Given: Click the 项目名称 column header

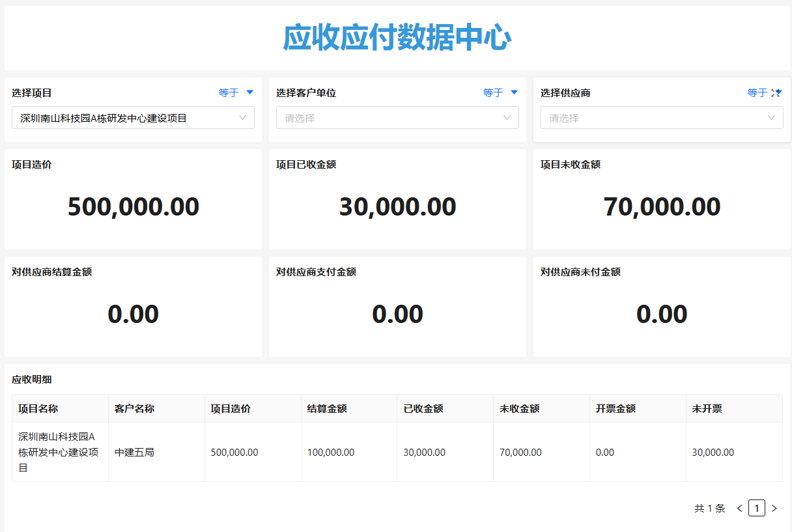Looking at the screenshot, I should 38,409.
